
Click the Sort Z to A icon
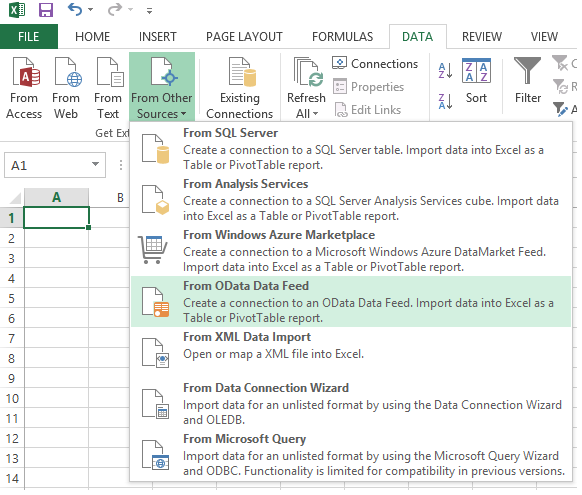pos(446,101)
